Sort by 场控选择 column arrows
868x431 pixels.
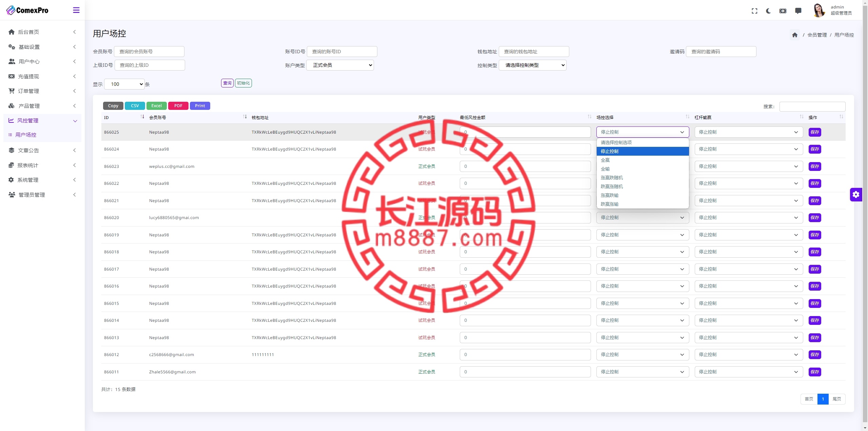(x=687, y=117)
